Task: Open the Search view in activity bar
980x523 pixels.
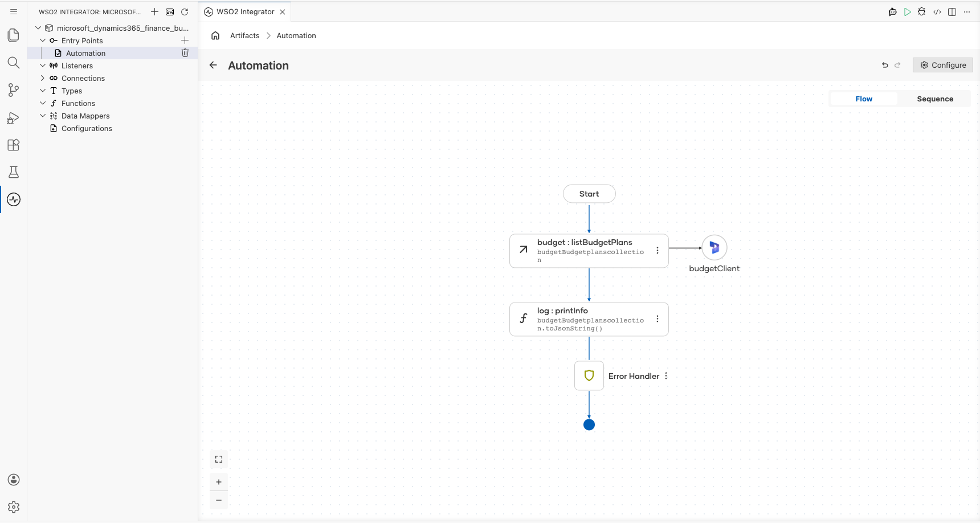Action: 14,63
